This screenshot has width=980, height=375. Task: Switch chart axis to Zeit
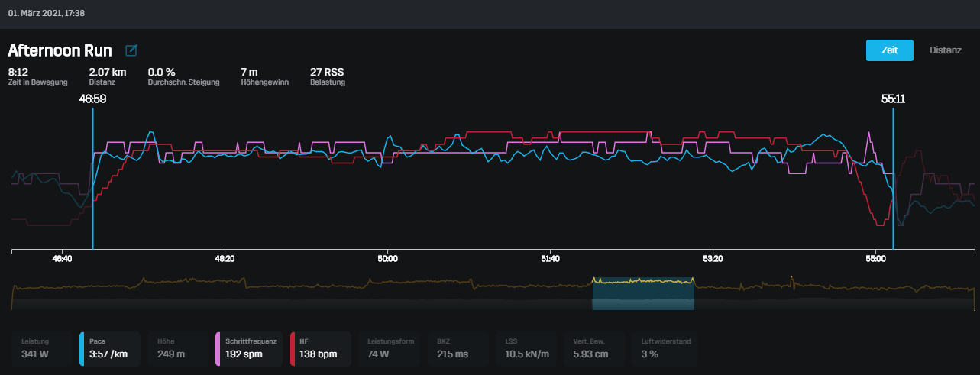(889, 50)
